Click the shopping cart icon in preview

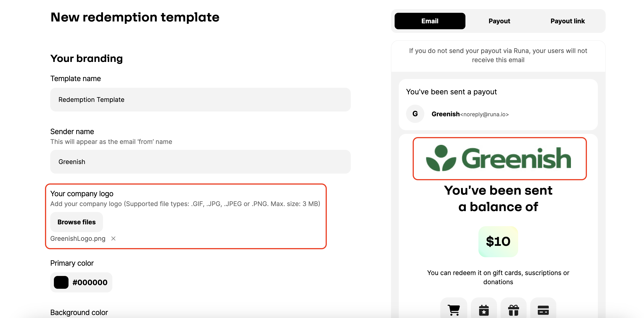tap(454, 310)
